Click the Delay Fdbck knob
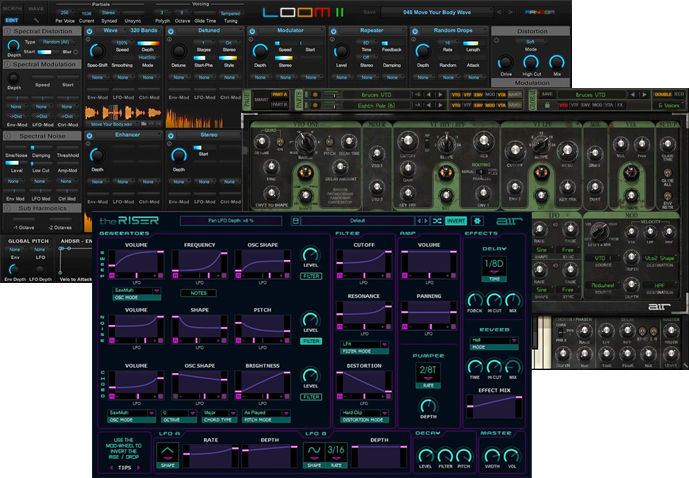 pos(475,301)
